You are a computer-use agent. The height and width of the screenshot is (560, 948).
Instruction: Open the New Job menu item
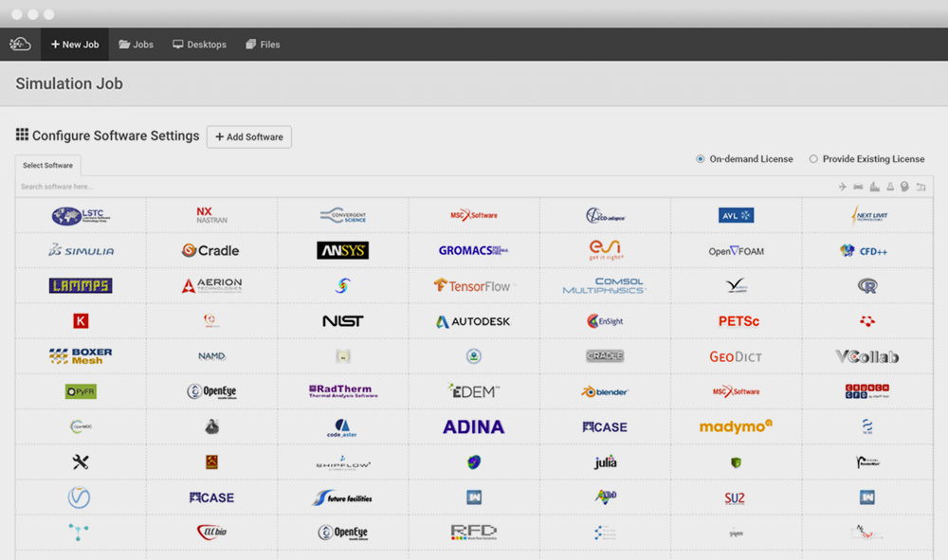tap(75, 45)
